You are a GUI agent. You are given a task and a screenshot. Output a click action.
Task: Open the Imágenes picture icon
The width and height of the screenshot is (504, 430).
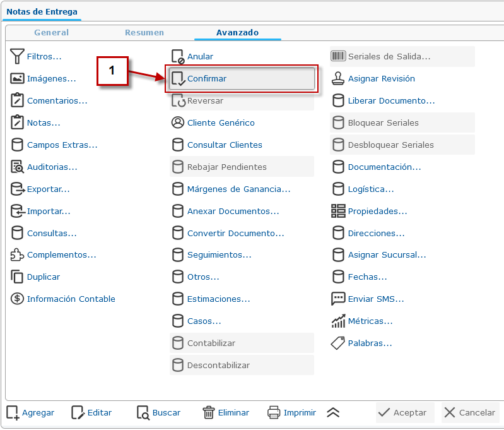(x=17, y=79)
